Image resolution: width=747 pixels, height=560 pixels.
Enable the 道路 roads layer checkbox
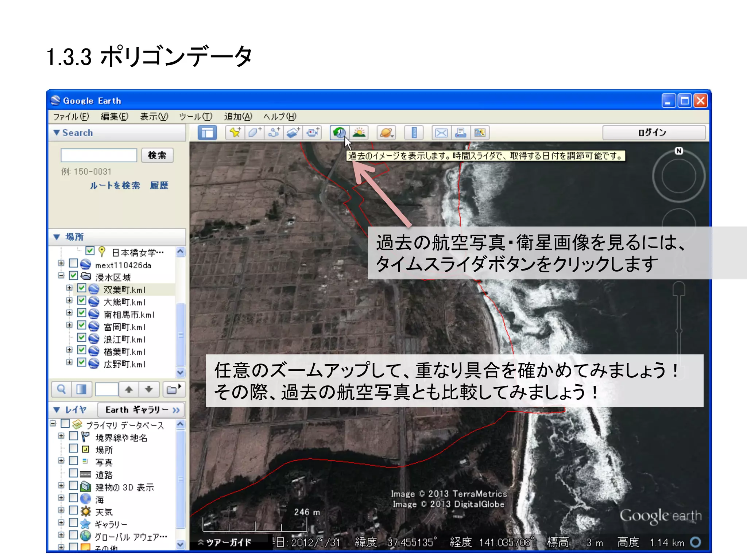73,473
